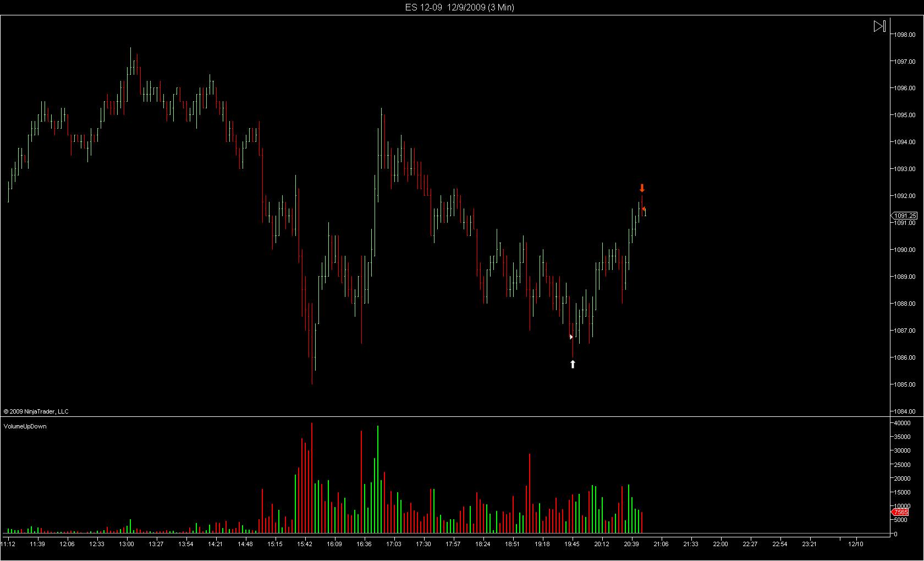This screenshot has height=561, width=924.
Task: Select the 16:36 time label
Action: tap(364, 544)
